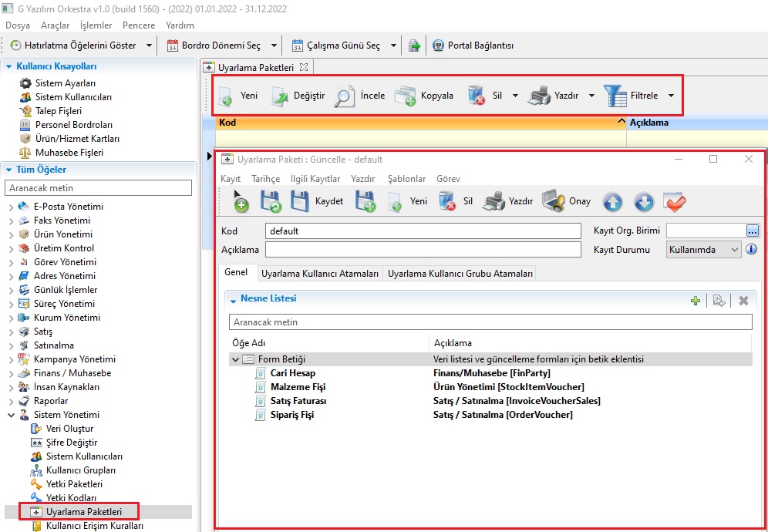Click the Filtrele funnel icon in toolbar

click(x=615, y=96)
